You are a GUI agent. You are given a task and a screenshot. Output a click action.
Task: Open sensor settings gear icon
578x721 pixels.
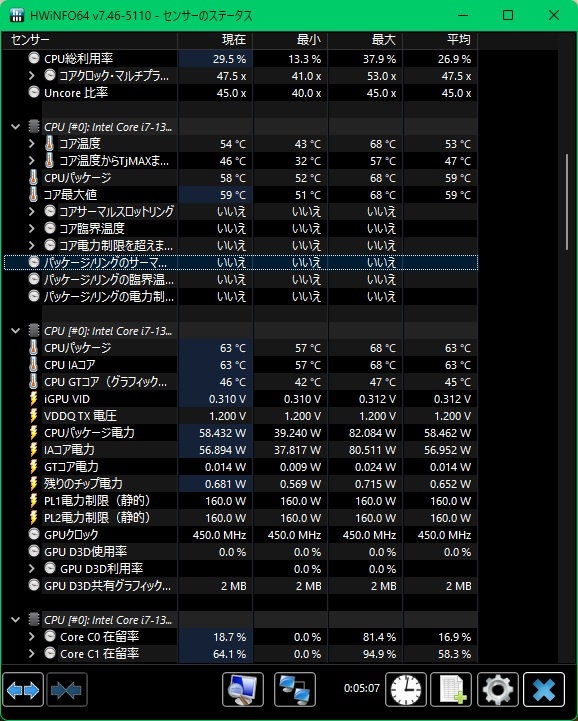pyautogui.click(x=498, y=689)
